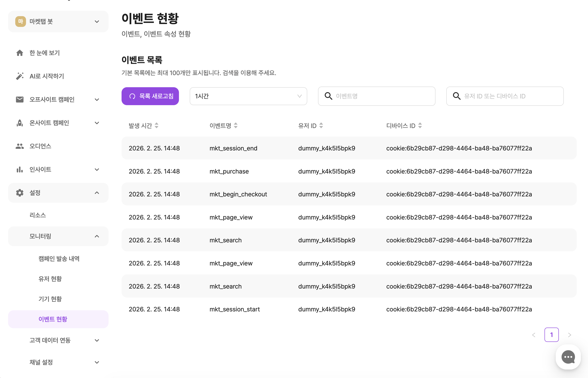Screen dimensions: 588x378
Task: Click the rocket icon for 온사이트 캠페인
Action: [20, 123]
